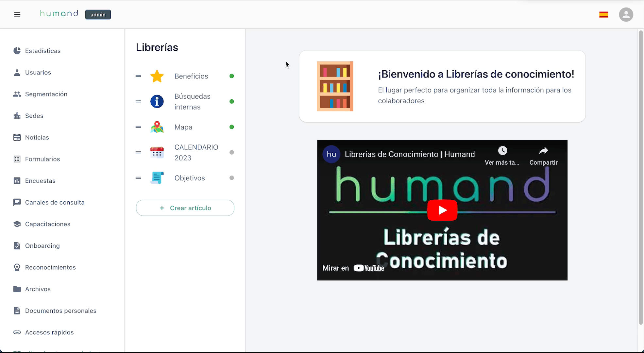This screenshot has height=353, width=644.
Task: Click Mirar en YouTube link
Action: (353, 268)
